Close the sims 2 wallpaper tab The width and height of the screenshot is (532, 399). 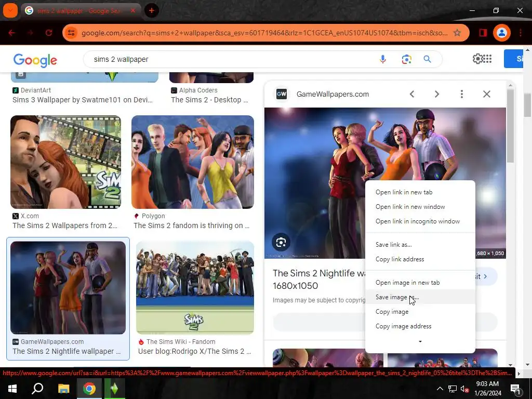click(133, 10)
